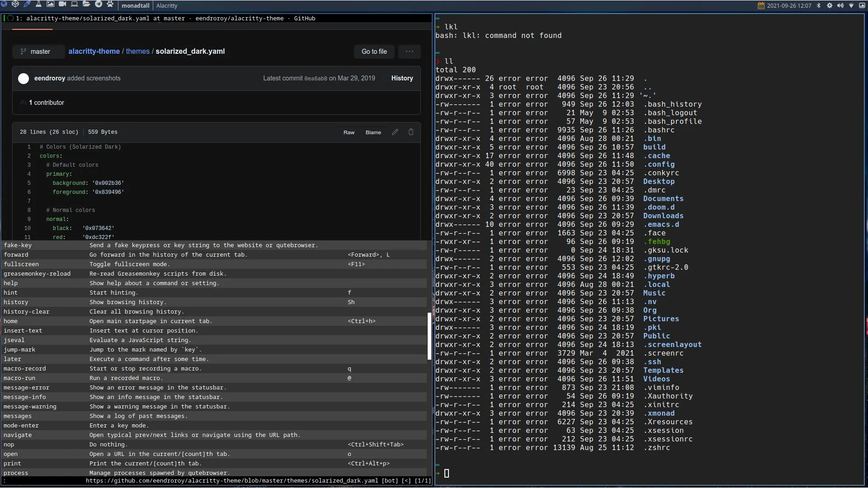Select the jseval command entry
This screenshot has height=488, width=868.
coord(214,340)
